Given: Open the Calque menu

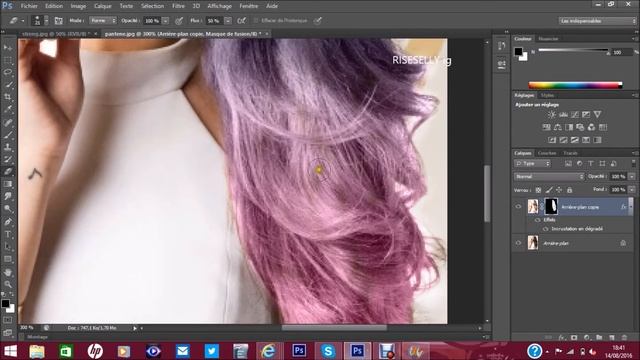Looking at the screenshot, I should coord(103,6).
